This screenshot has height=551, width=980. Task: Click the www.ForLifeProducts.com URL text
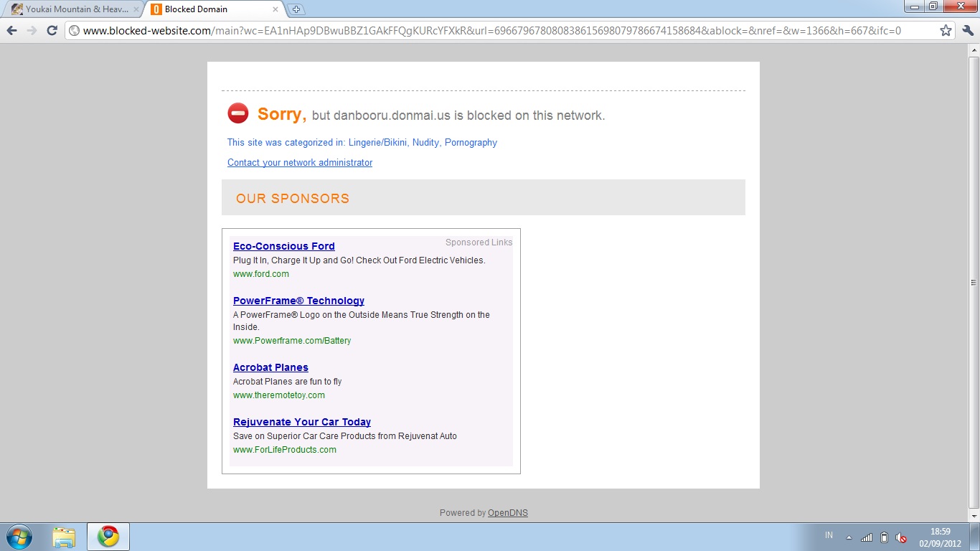[285, 450]
